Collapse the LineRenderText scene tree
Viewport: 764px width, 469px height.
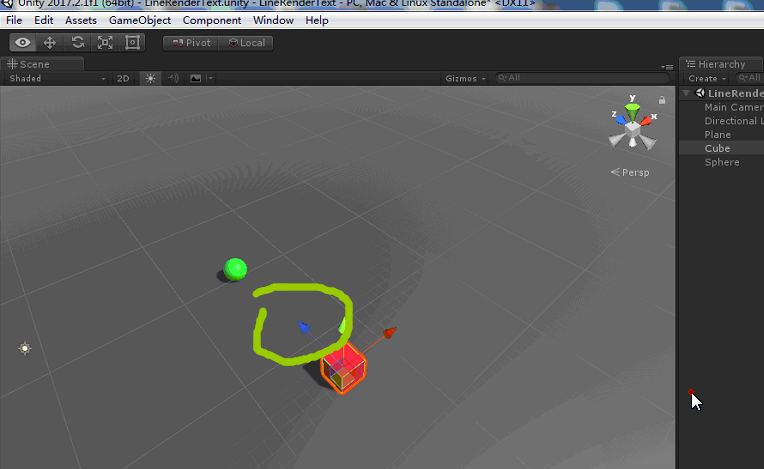click(686, 93)
